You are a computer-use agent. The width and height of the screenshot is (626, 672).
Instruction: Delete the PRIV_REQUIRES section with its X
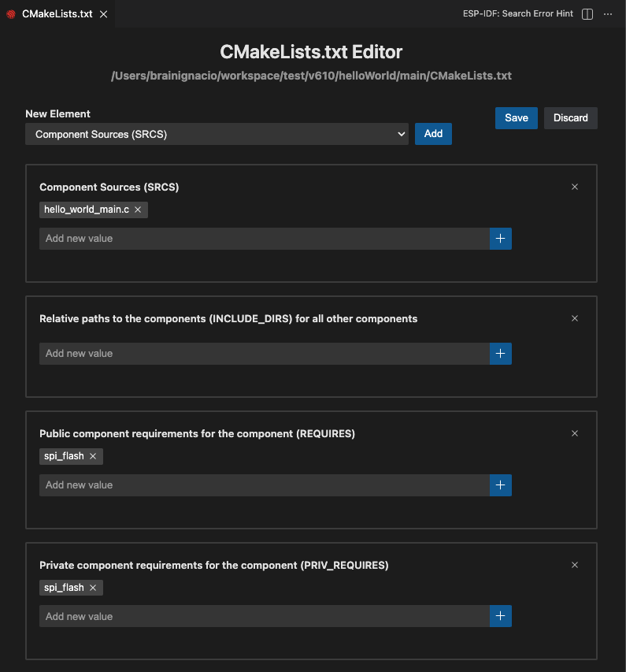[x=575, y=565]
